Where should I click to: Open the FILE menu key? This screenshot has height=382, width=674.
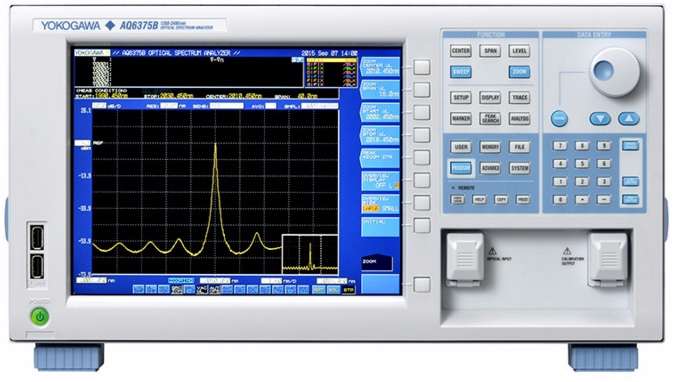click(x=519, y=147)
